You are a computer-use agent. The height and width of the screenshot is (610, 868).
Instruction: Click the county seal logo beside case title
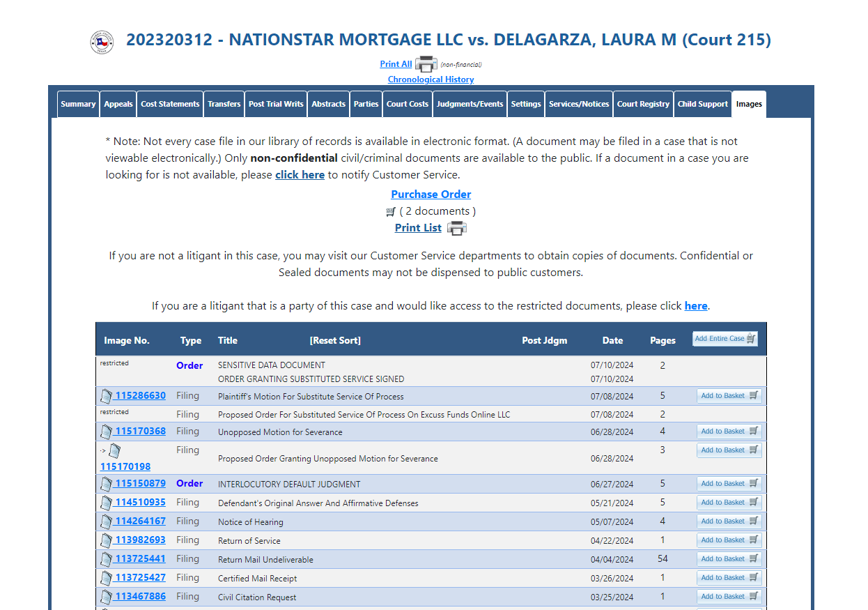[x=102, y=42]
